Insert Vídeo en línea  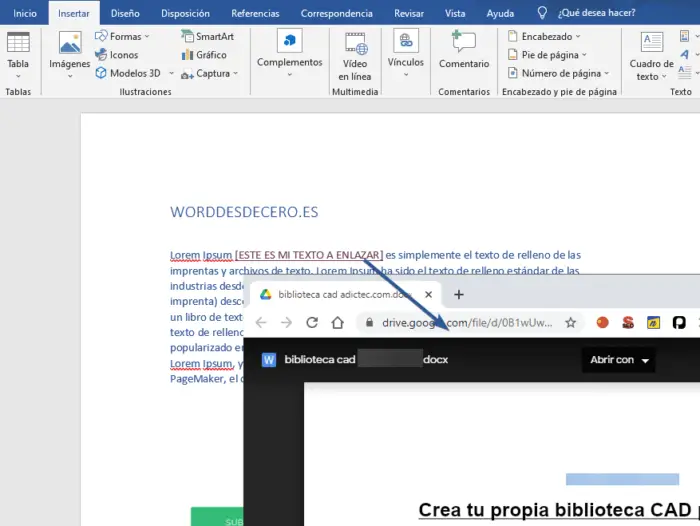click(355, 57)
